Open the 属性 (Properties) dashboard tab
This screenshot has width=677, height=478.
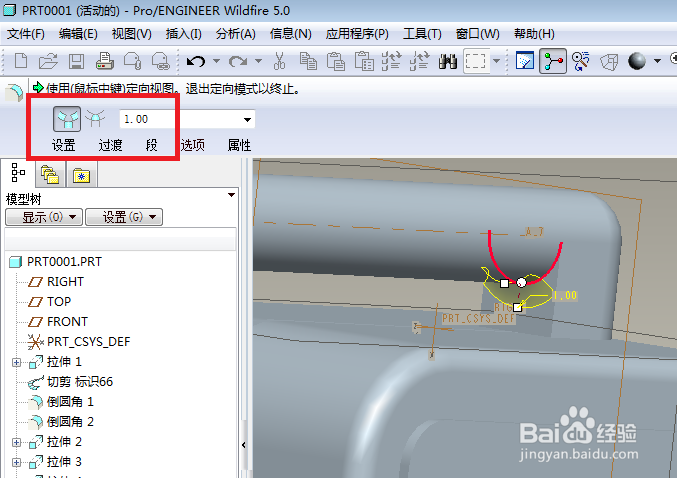tap(239, 145)
